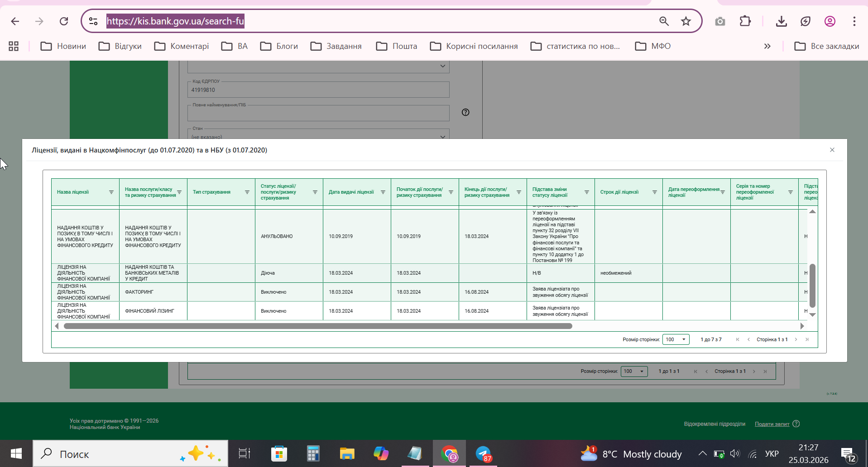
Task: Open the Блоги bookmarks folder
Action: tap(279, 46)
